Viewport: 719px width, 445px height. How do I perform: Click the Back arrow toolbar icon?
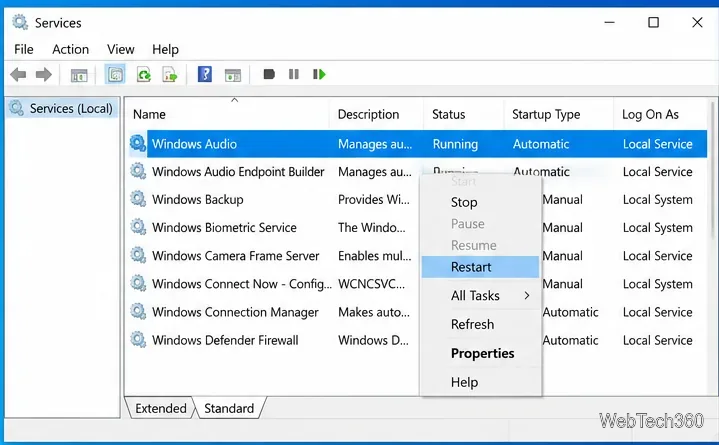click(x=18, y=74)
